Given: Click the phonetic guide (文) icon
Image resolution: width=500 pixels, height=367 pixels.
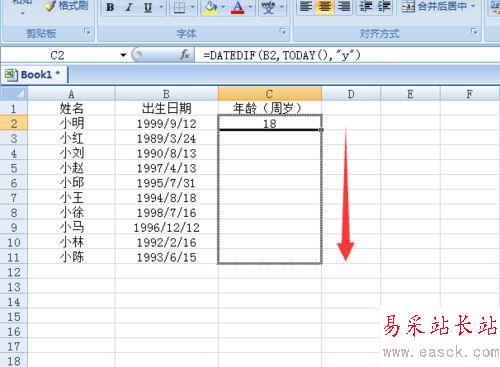Looking at the screenshot, I should [269, 7].
